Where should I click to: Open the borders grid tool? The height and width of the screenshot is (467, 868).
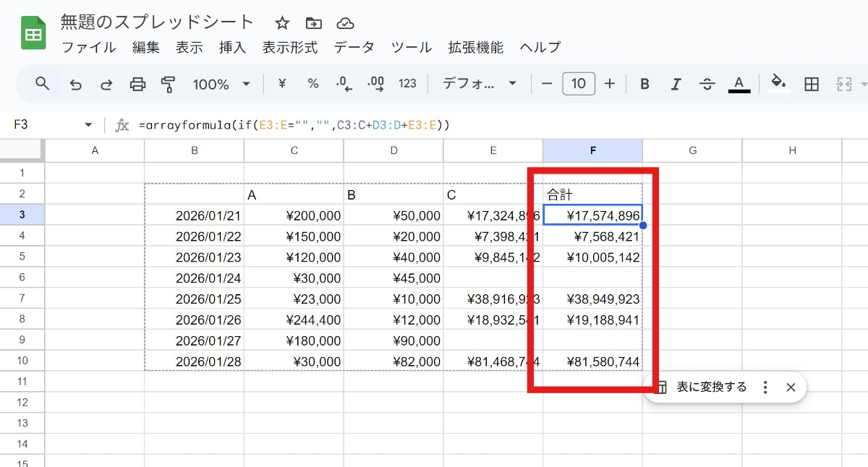[812, 85]
